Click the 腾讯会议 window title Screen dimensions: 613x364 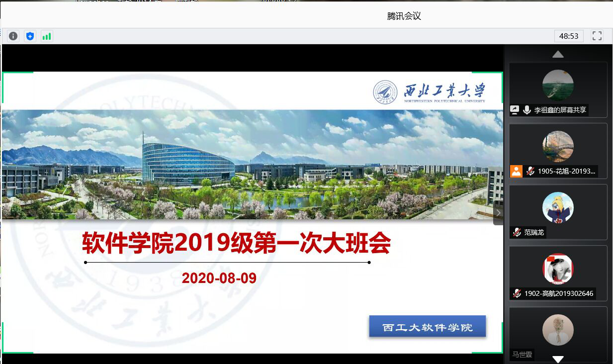point(404,16)
